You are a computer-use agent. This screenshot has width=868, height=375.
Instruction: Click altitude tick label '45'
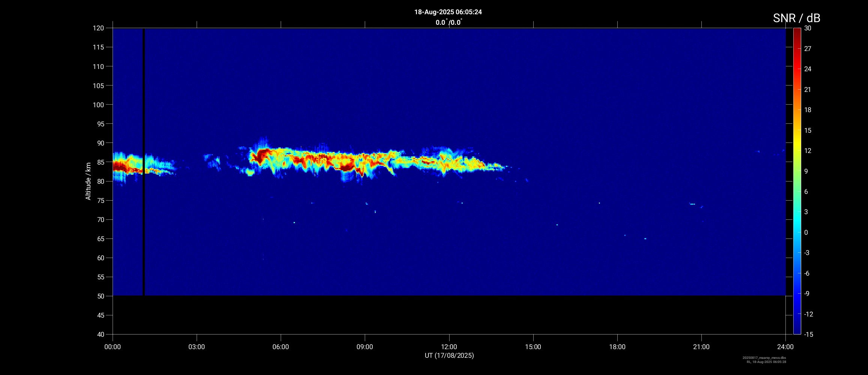[x=100, y=315]
